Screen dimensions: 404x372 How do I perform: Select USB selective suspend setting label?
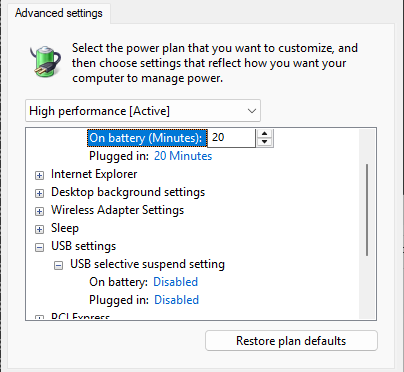(147, 264)
